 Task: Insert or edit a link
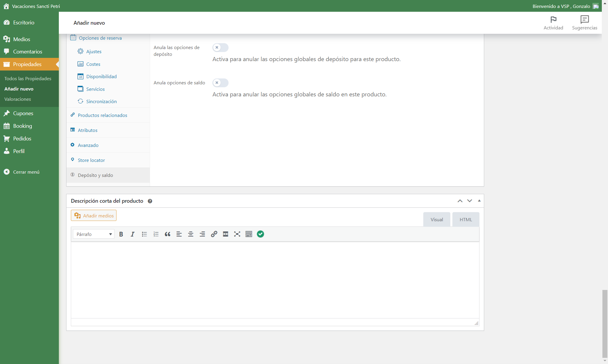point(214,234)
